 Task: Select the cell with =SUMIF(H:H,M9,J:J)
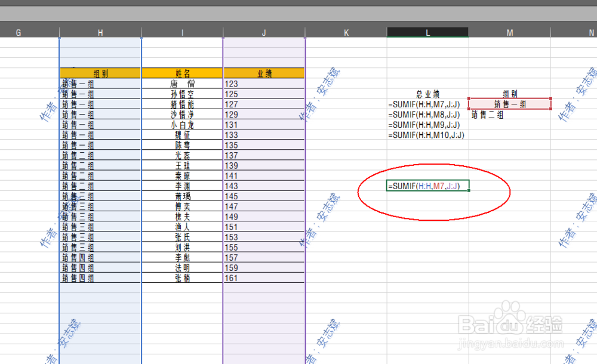coord(427,125)
